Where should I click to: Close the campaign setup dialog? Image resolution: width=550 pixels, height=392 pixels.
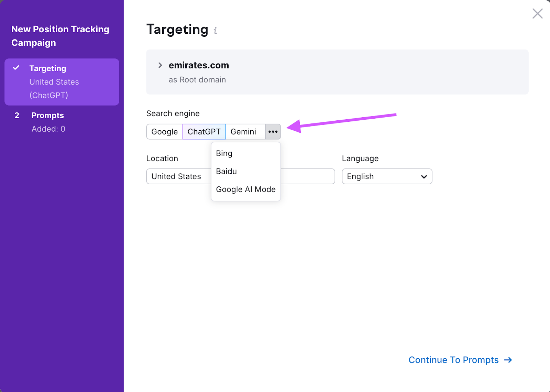[537, 14]
